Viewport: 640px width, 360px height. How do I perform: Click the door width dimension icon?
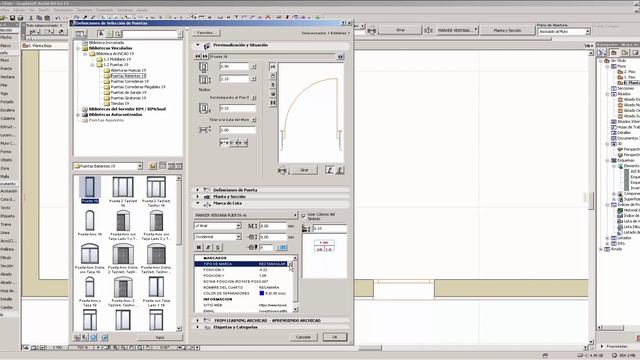point(204,67)
